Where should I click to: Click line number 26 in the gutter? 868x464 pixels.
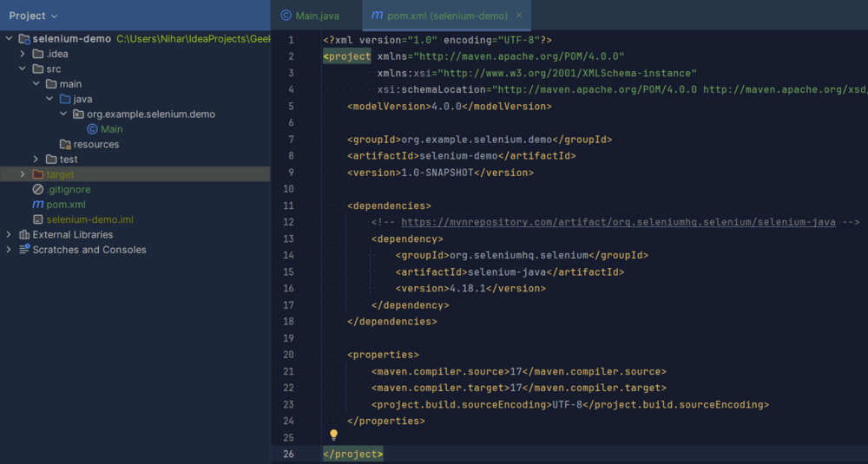[x=288, y=454]
